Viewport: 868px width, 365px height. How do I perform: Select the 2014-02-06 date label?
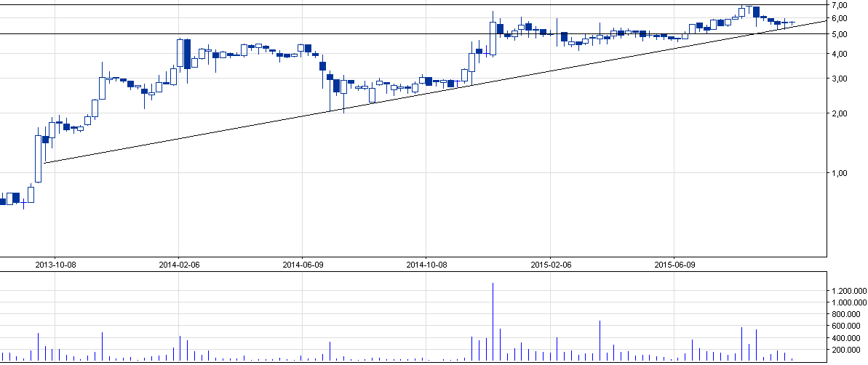179,265
